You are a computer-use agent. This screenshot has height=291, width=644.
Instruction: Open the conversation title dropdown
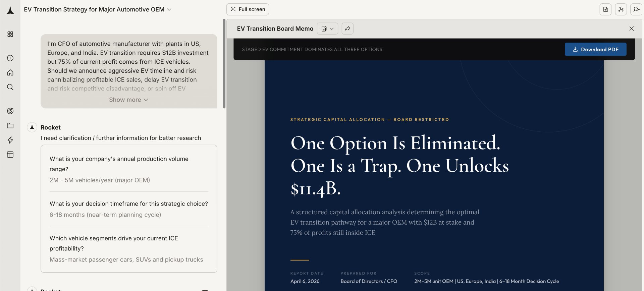(x=169, y=10)
